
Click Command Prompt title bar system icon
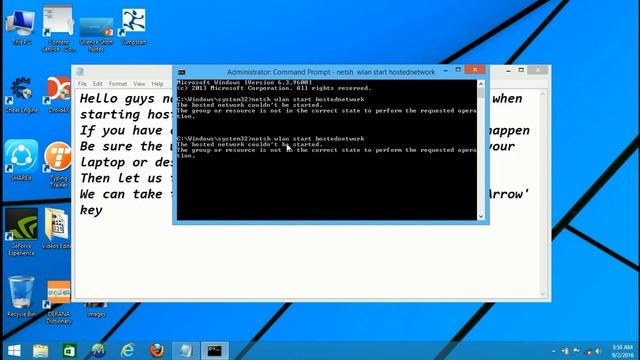point(182,72)
